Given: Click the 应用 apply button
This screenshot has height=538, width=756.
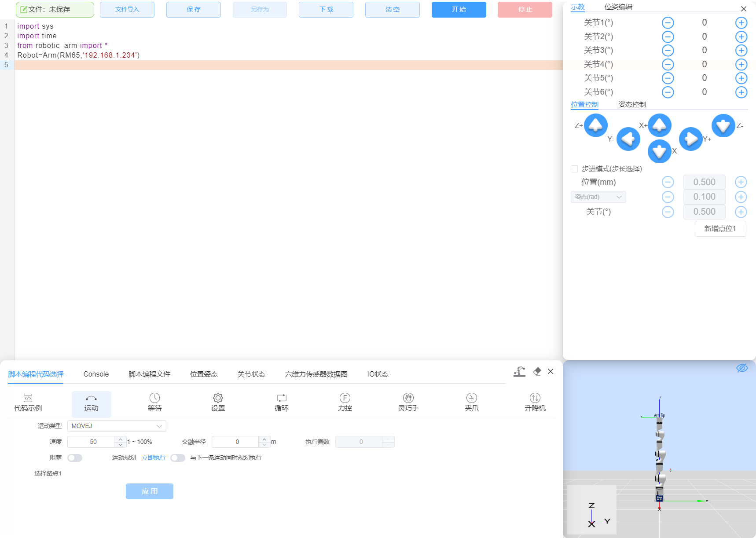Looking at the screenshot, I should tap(149, 491).
